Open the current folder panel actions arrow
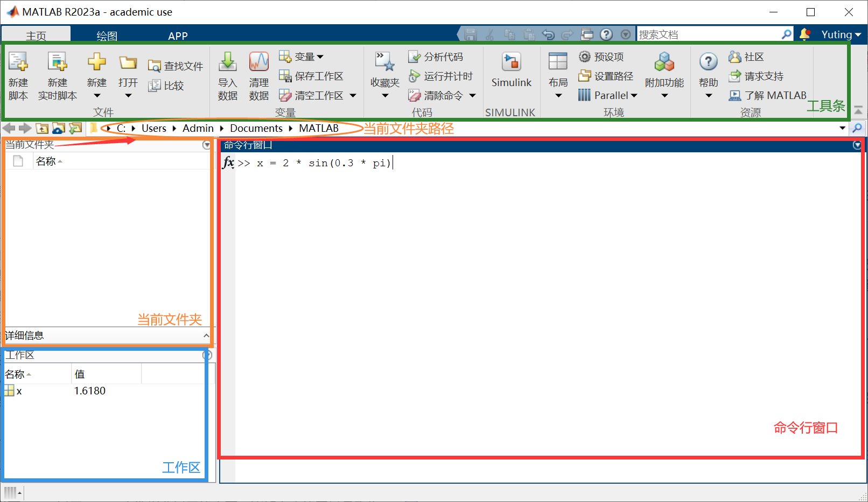Image resolution: width=868 pixels, height=502 pixels. [x=206, y=145]
